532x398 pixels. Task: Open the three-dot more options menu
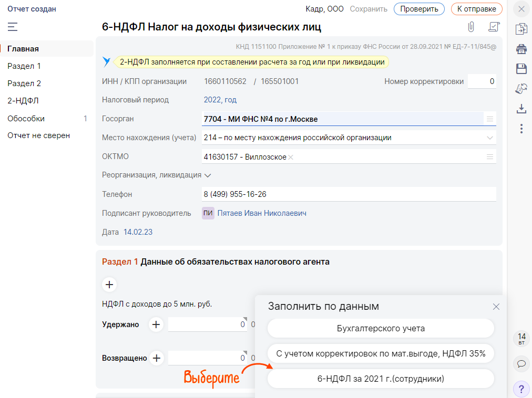521,129
